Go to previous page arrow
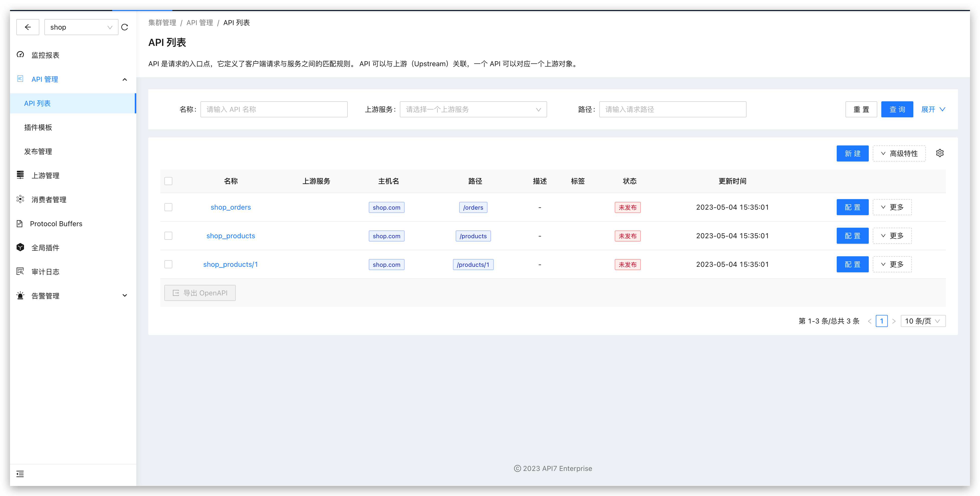Screen dimensions: 980x496 870,321
